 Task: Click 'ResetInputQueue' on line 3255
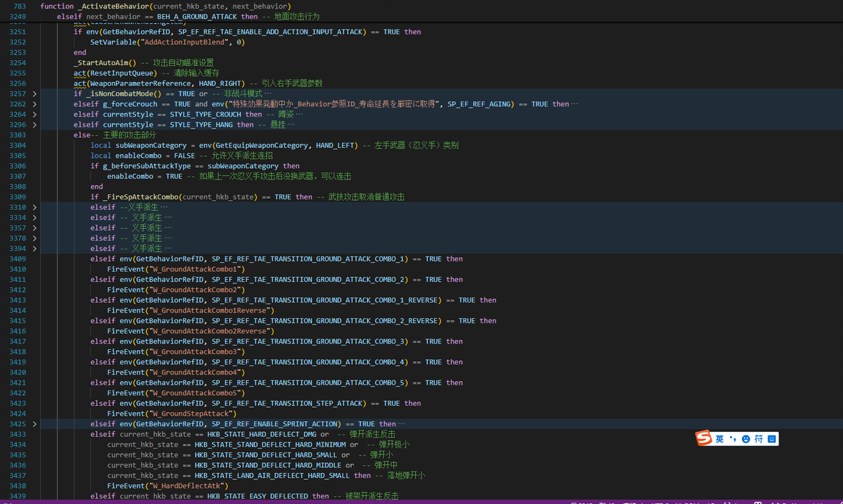point(124,73)
